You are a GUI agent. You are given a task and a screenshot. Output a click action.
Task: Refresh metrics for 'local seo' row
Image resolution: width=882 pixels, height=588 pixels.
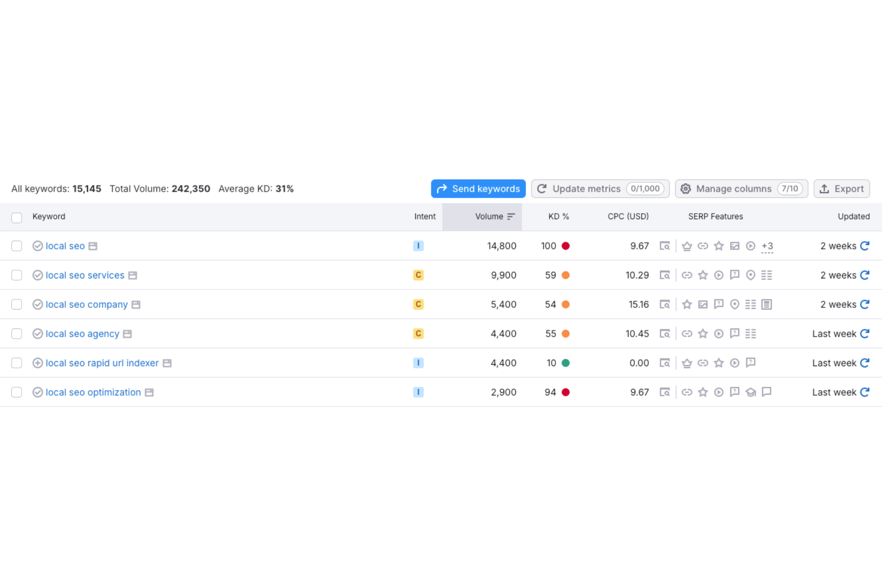pos(865,246)
